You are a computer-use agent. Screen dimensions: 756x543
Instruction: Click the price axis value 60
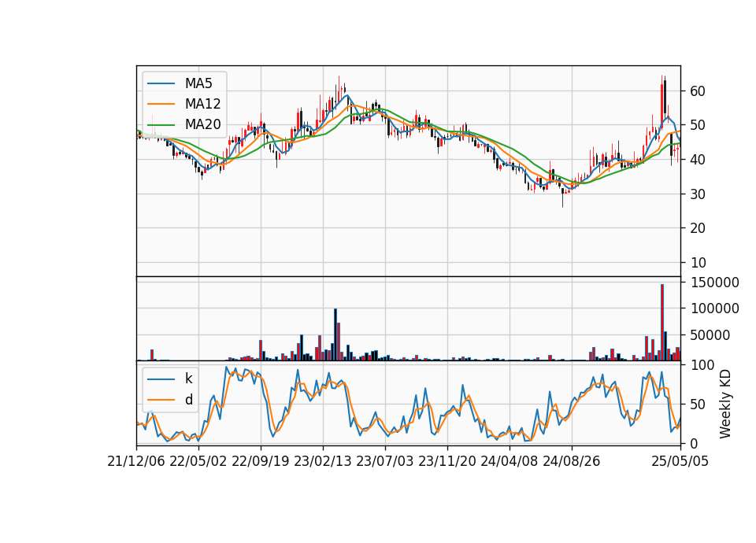698,91
